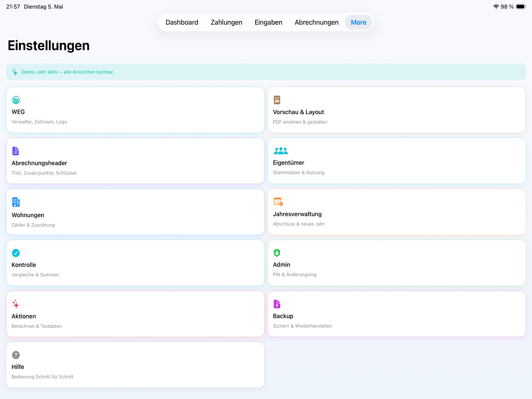Open the Hilfe card title
Image resolution: width=532 pixels, height=399 pixels.
tap(18, 367)
